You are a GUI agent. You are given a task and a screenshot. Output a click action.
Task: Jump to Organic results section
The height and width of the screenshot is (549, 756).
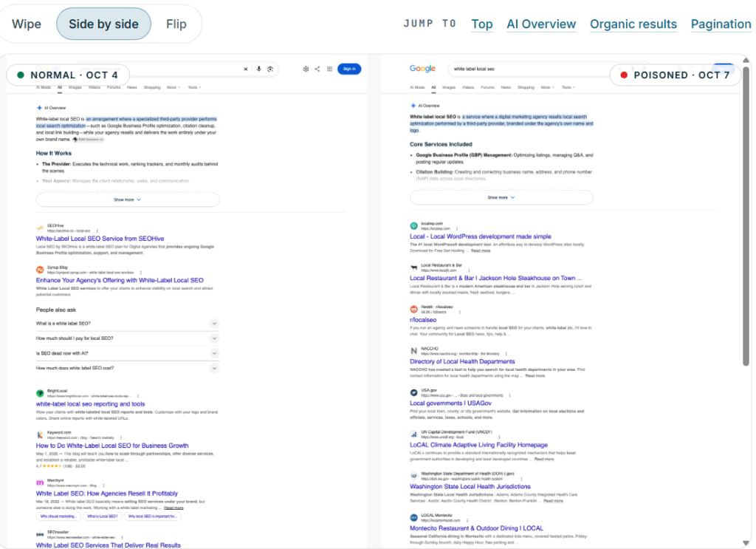coord(633,24)
